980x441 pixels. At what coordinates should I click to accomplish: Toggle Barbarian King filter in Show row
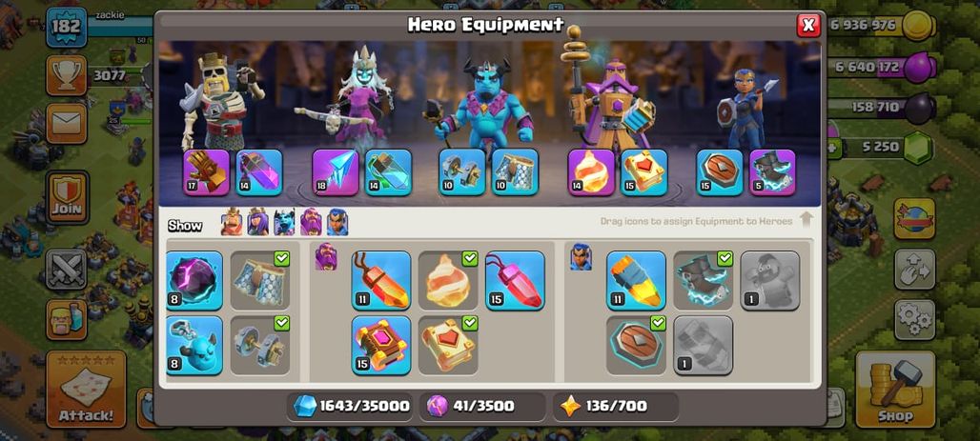pyautogui.click(x=232, y=222)
